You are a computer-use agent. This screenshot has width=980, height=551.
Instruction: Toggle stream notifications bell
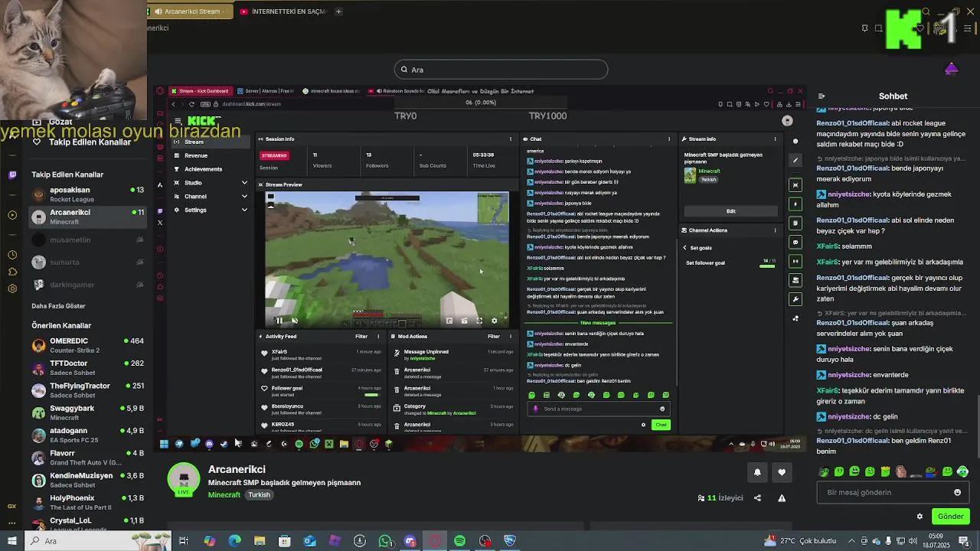[x=757, y=472]
